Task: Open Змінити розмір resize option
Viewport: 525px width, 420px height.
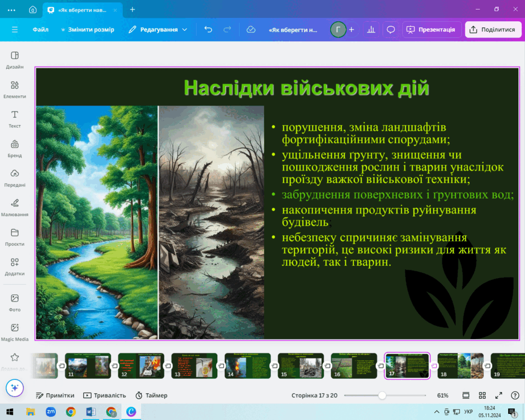Action: [x=87, y=30]
